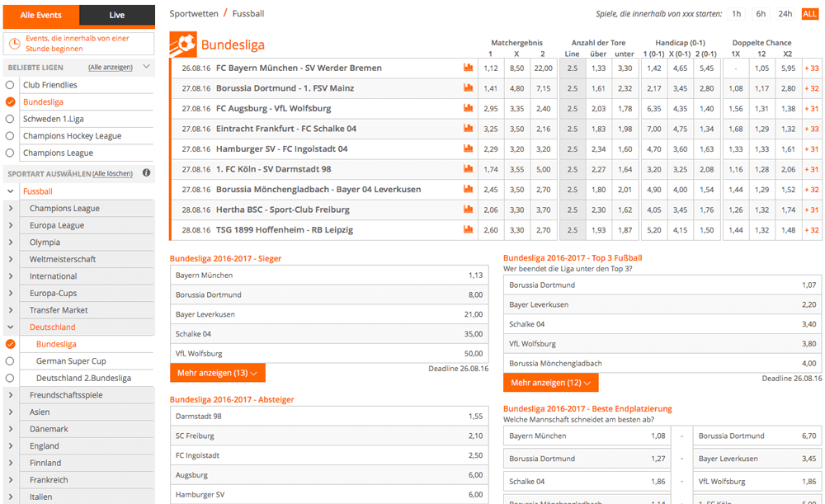Image resolution: width=825 pixels, height=504 pixels.
Task: Pick away odds 2,40 for Augsburg - Wolfsburg
Action: click(544, 108)
